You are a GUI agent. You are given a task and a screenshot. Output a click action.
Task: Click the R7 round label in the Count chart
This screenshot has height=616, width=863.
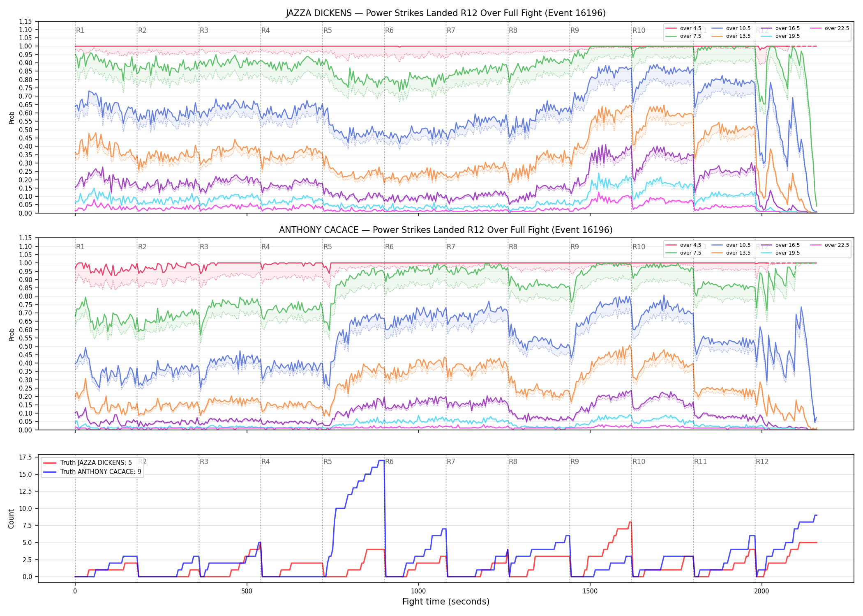[451, 462]
